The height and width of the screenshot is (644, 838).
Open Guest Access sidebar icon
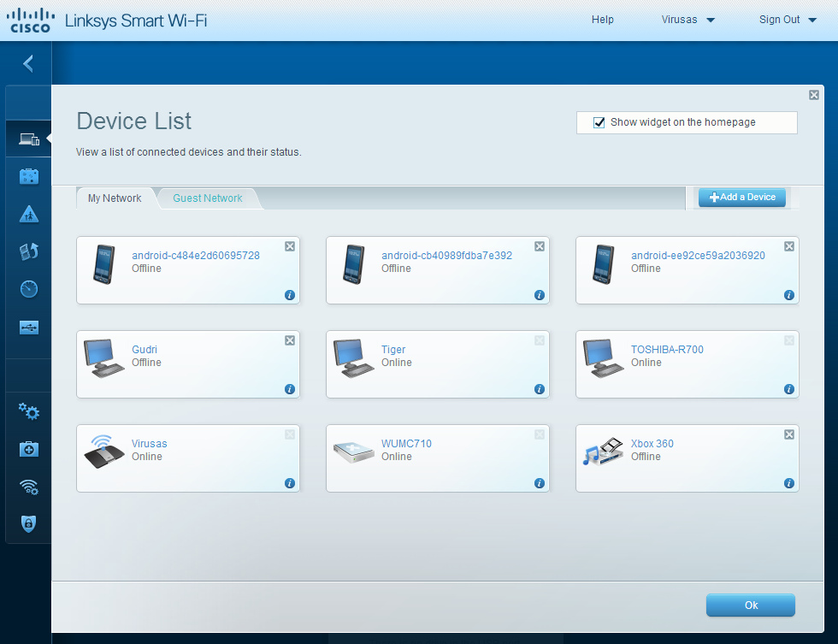[x=29, y=176]
